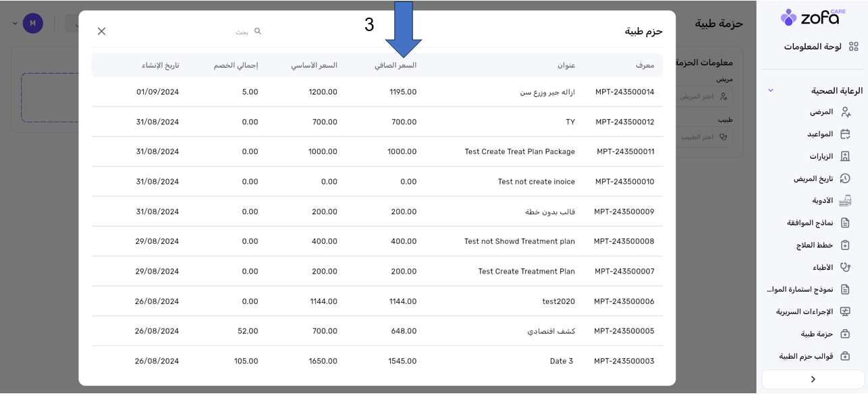Expand the sidebar using bottom arrow

[813, 379]
